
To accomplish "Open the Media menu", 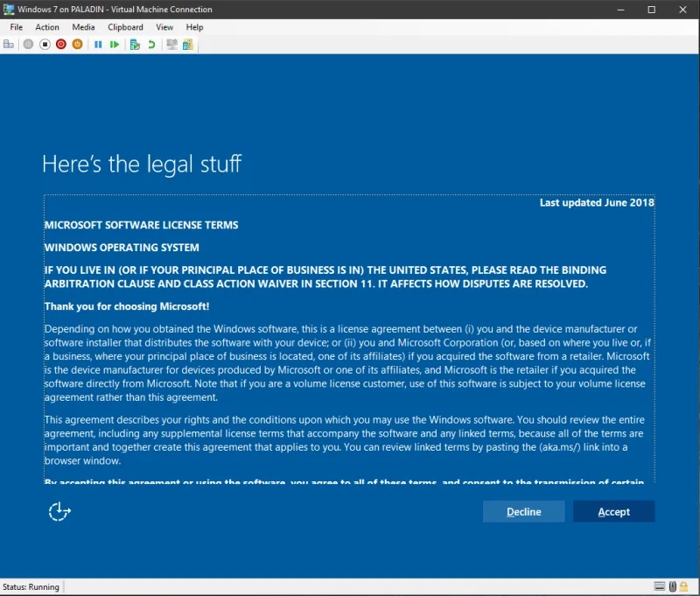I will point(83,27).
